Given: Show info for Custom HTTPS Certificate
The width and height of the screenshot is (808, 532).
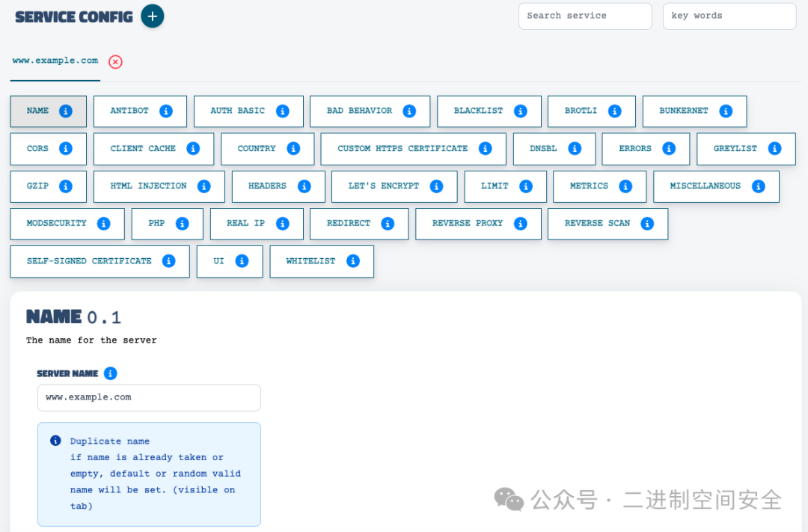Looking at the screenshot, I should [485, 149].
